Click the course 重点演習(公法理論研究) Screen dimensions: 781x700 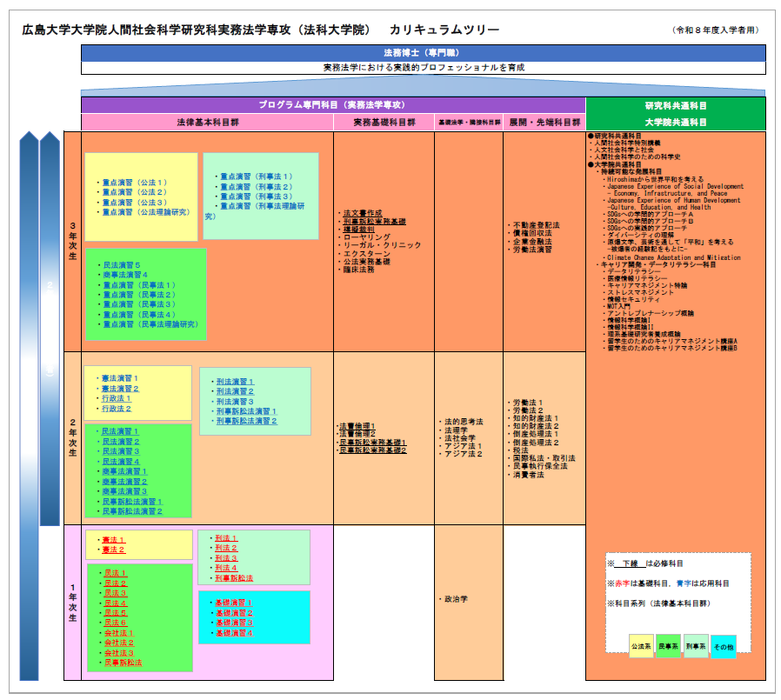coord(146,212)
